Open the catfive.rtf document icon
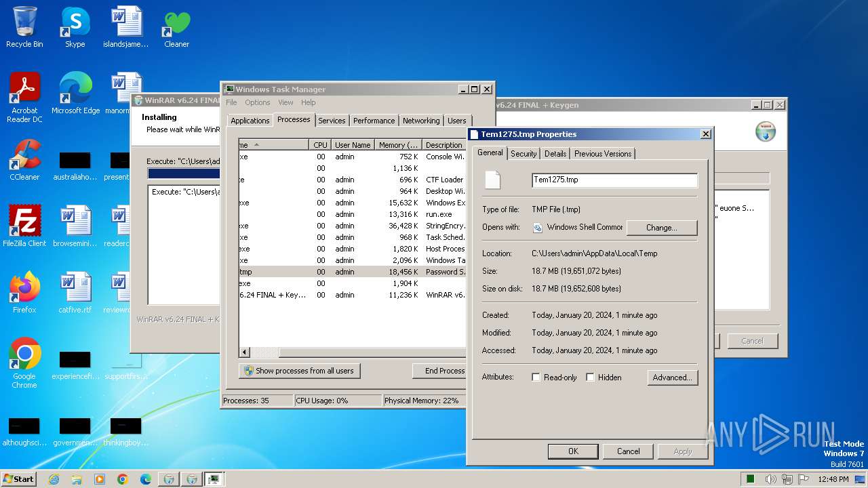The width and height of the screenshot is (868, 488). click(75, 293)
